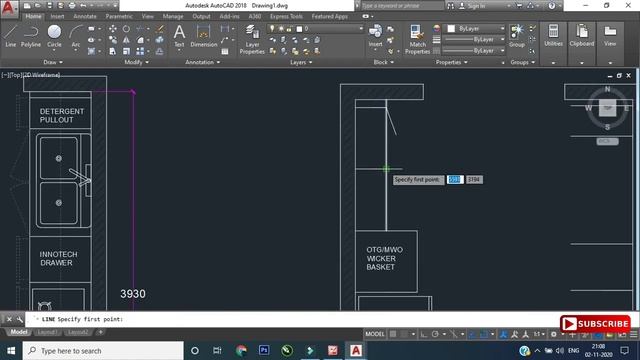
Task: Select the Copy tool in Modify panel
Action: 113,40
